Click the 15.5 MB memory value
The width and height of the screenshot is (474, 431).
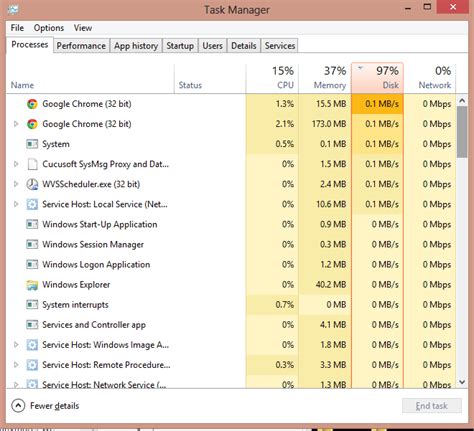(331, 104)
